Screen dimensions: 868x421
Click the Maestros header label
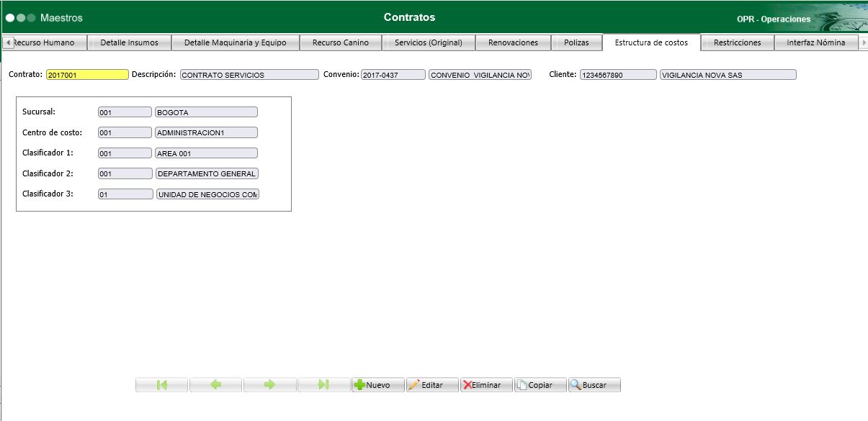61,17
